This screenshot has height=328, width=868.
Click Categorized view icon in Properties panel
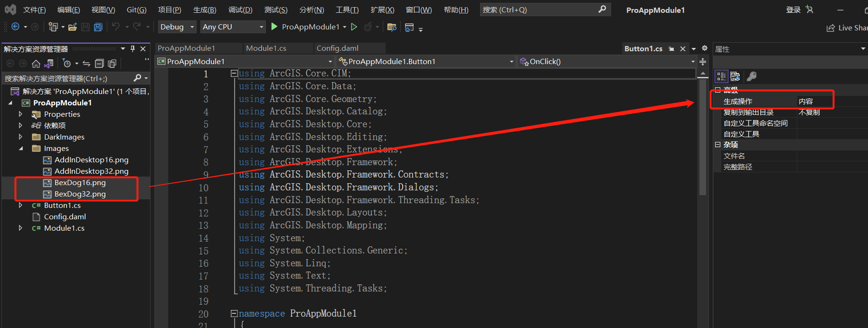click(721, 76)
